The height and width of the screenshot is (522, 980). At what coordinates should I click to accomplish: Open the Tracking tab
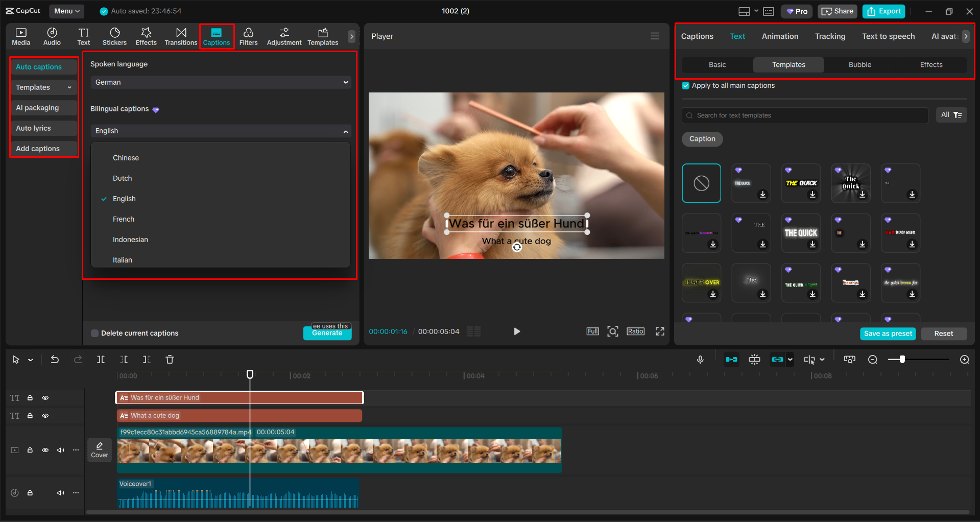pyautogui.click(x=830, y=36)
